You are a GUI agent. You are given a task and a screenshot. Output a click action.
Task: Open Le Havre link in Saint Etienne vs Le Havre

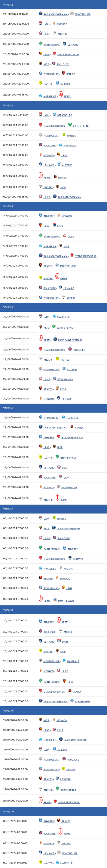coord(73,45)
